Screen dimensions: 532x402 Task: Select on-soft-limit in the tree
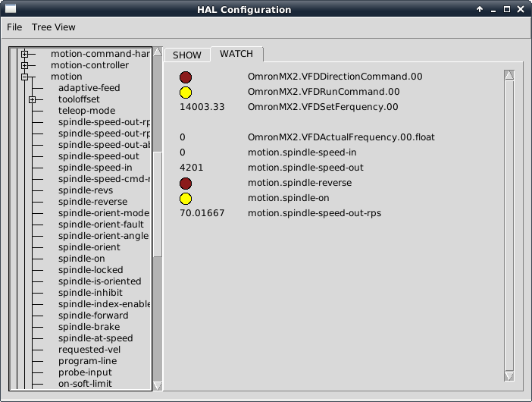coord(85,384)
